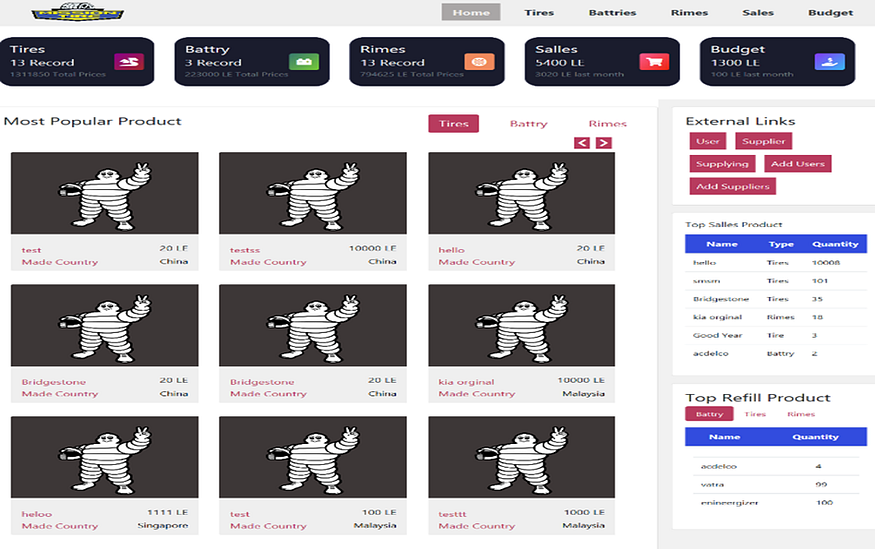Click the 'Good Year' row in Top Salles
875x549 pixels.
tap(776, 335)
